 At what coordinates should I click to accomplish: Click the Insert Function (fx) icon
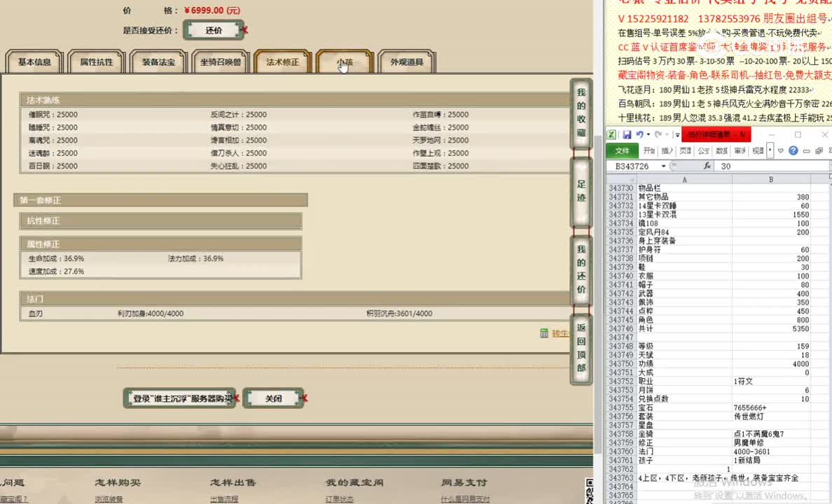tap(708, 165)
